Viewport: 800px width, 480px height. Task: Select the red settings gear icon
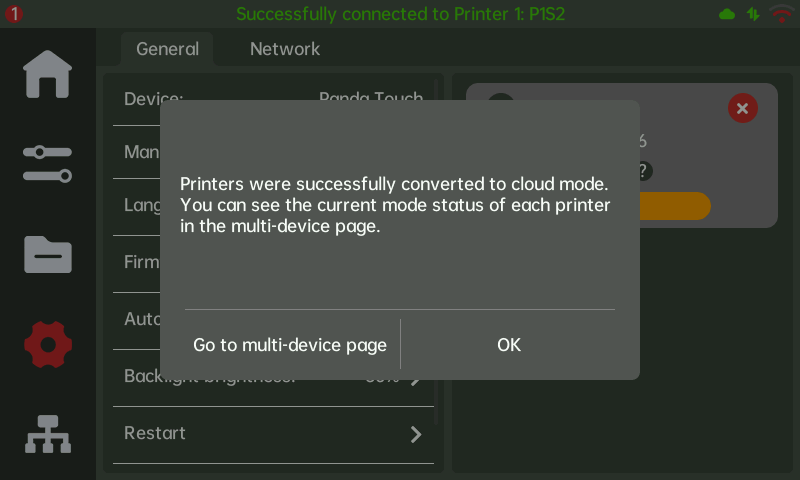[x=48, y=344]
